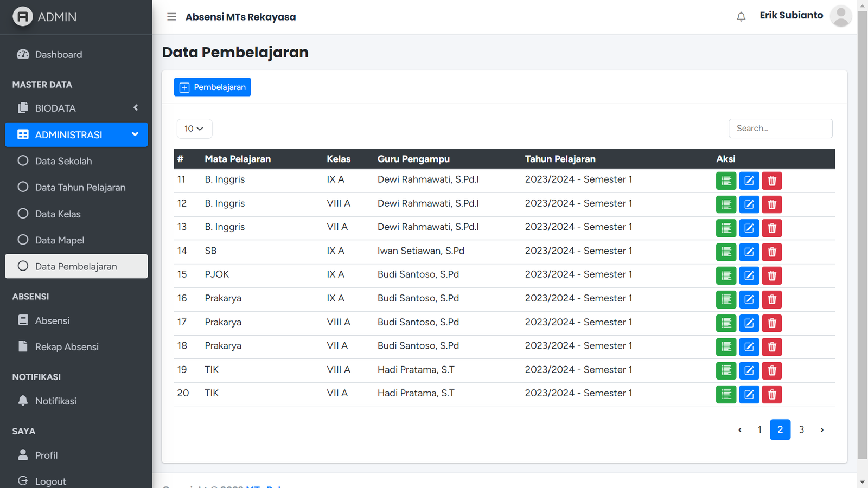868x488 pixels.
Task: Go to page 3 of the table
Action: click(801, 429)
